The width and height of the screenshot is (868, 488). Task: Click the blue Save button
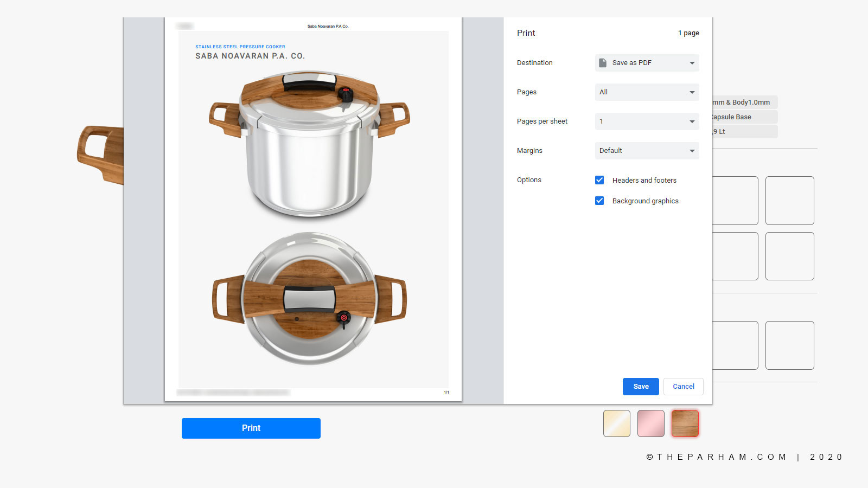(x=641, y=387)
